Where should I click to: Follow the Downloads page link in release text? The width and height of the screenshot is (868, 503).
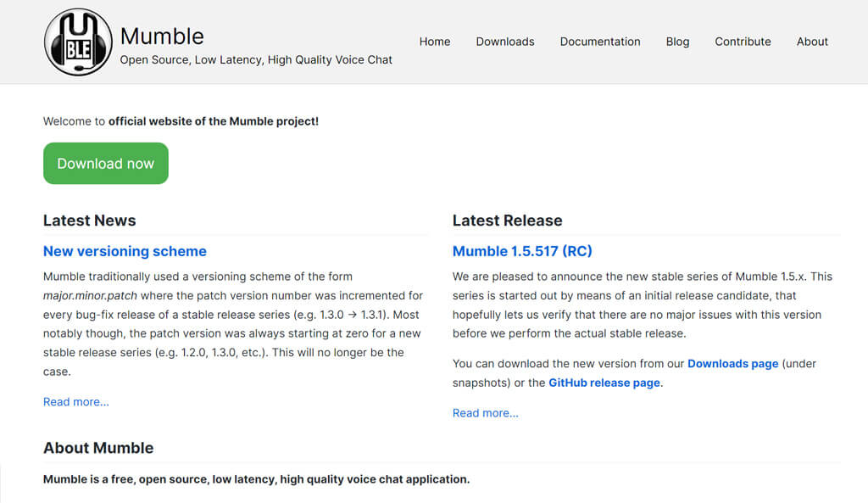coord(733,363)
